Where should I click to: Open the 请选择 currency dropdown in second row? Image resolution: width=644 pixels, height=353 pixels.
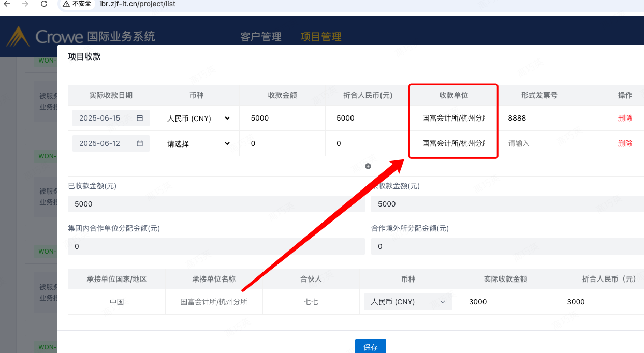click(x=198, y=143)
